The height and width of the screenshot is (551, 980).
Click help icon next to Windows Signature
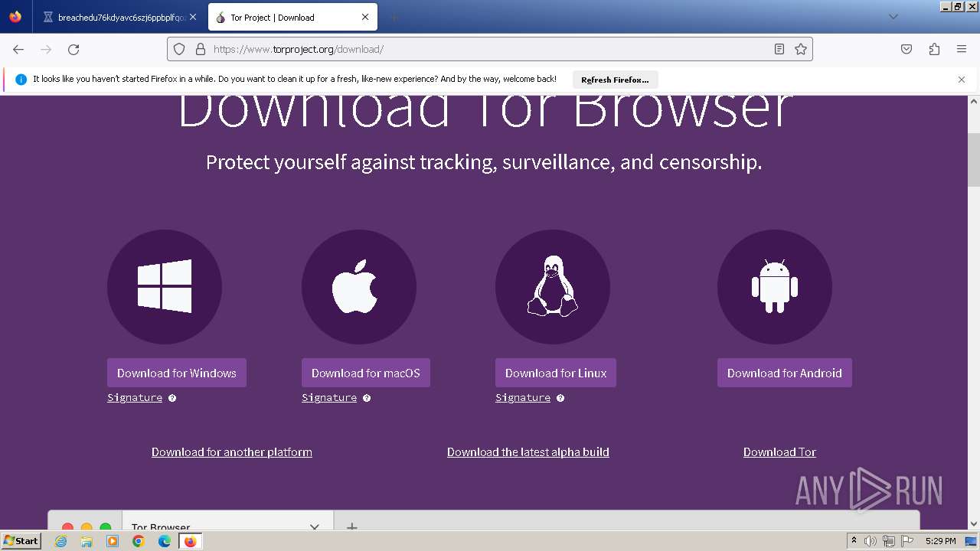pos(172,398)
